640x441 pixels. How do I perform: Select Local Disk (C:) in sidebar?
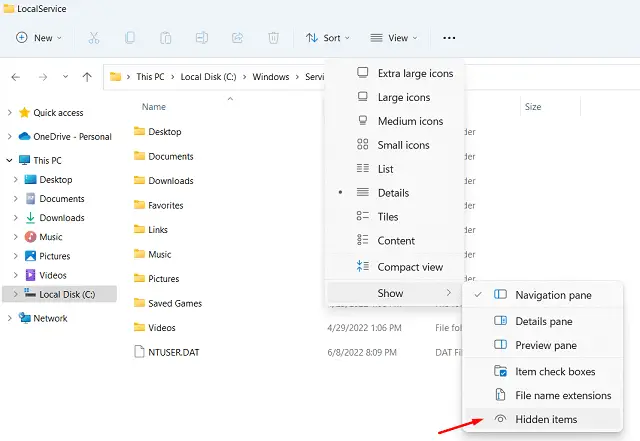60,294
